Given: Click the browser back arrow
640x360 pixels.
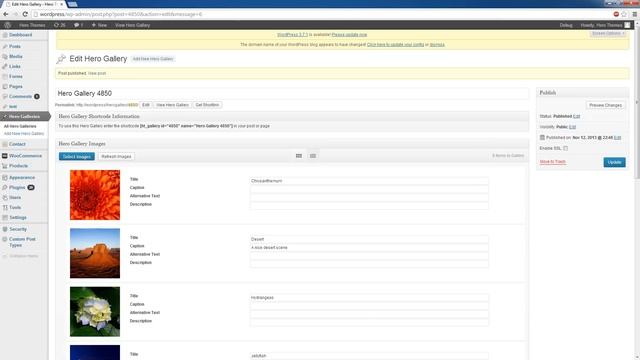Looking at the screenshot, I should tap(6, 14).
